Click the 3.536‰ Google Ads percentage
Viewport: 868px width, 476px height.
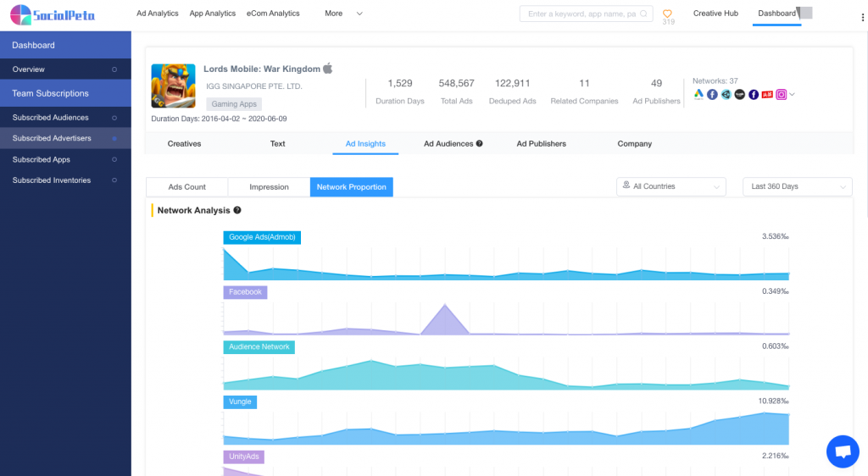pos(775,236)
